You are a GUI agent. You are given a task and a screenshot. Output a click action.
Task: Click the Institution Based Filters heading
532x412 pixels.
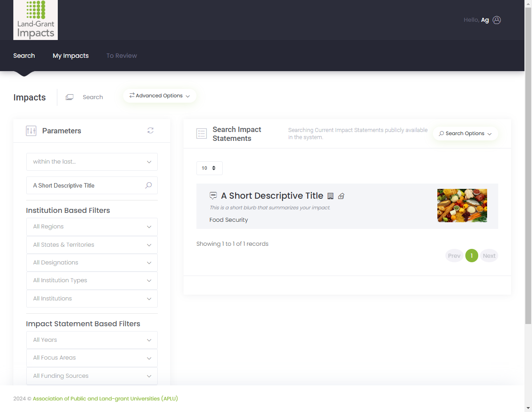point(68,210)
